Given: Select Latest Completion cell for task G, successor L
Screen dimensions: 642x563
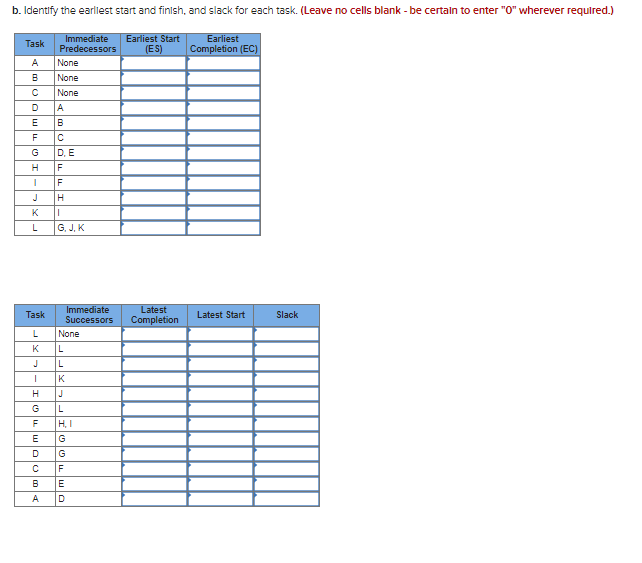Looking at the screenshot, I should tap(154, 409).
